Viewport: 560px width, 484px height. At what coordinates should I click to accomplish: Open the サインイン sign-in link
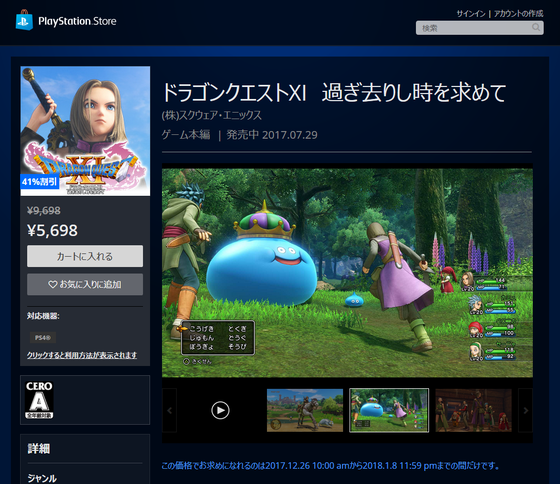click(x=471, y=14)
